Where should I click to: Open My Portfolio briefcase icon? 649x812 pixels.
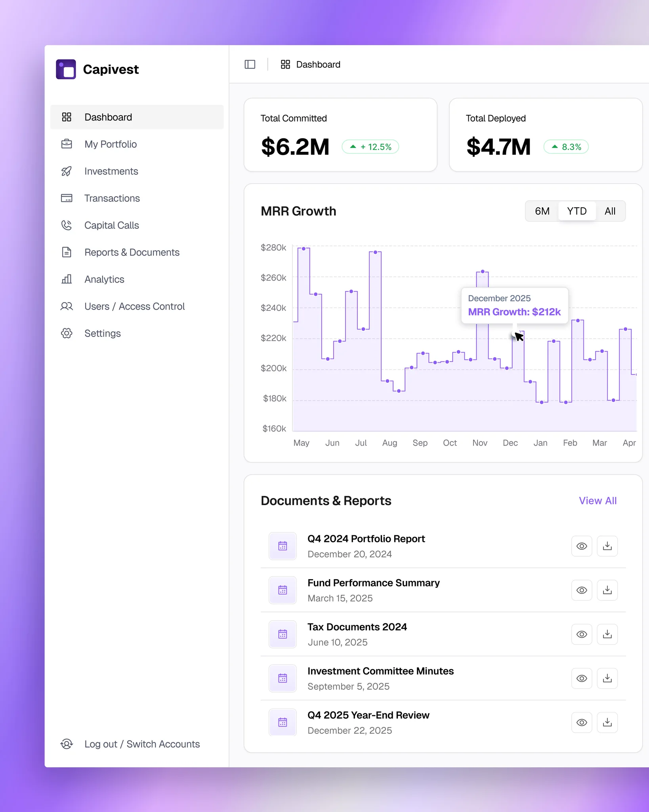tap(67, 144)
